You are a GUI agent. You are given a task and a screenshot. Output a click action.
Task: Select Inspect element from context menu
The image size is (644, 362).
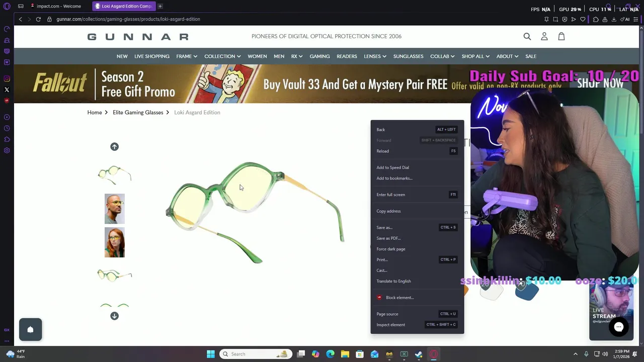click(417, 325)
